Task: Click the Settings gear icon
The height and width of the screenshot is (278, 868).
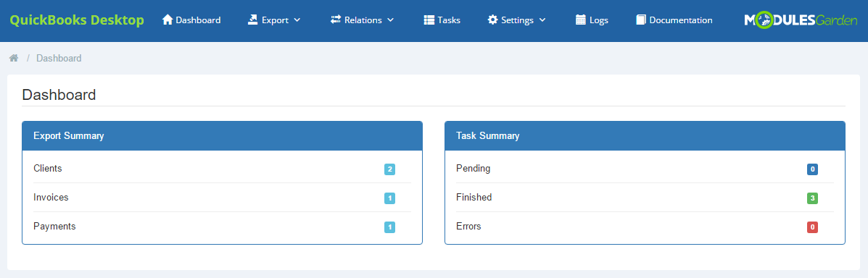Action: pyautogui.click(x=492, y=20)
